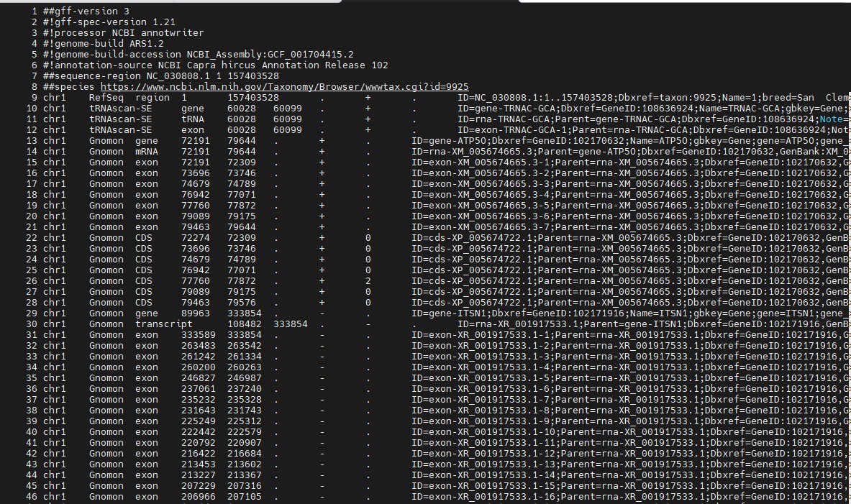Click exon end coordinate '231743'
The width and height of the screenshot is (851, 504).
245,411
